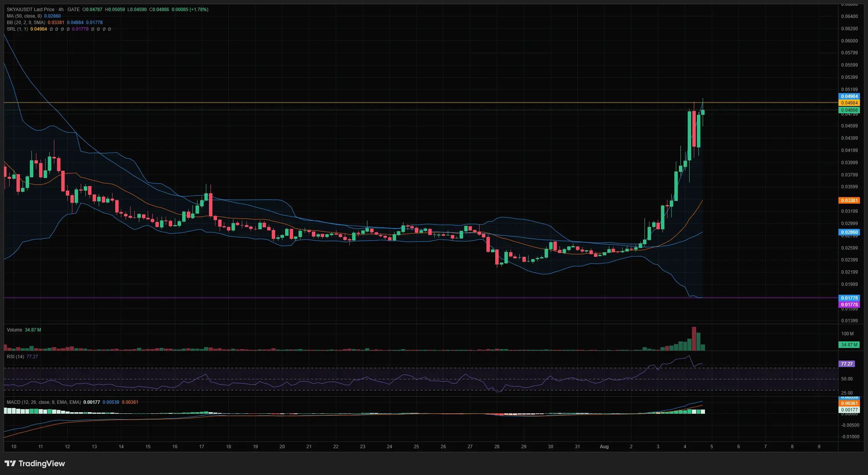Click the 0.06000 price axis label
Image resolution: width=868 pixels, height=475 pixels.
pos(849,41)
